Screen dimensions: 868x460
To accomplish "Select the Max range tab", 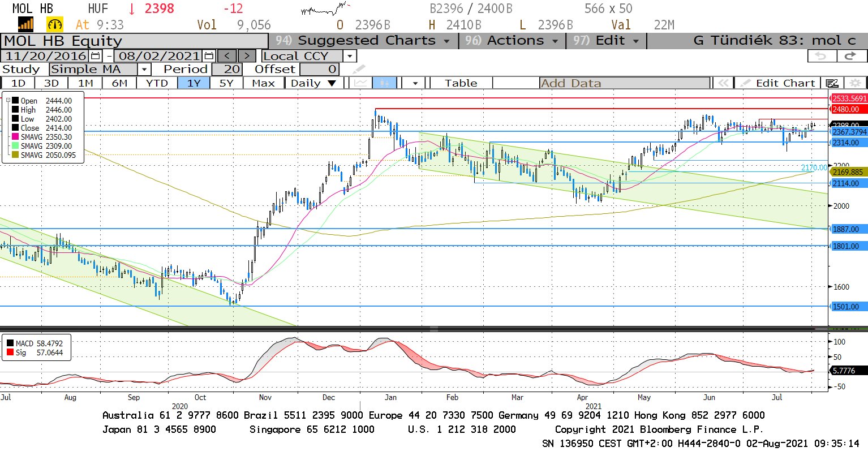I will point(263,83).
